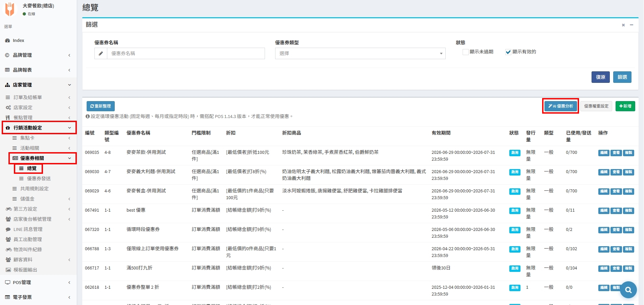Collapse 店家管理 using its chevron
The height and width of the screenshot is (305, 644).
pos(69,85)
